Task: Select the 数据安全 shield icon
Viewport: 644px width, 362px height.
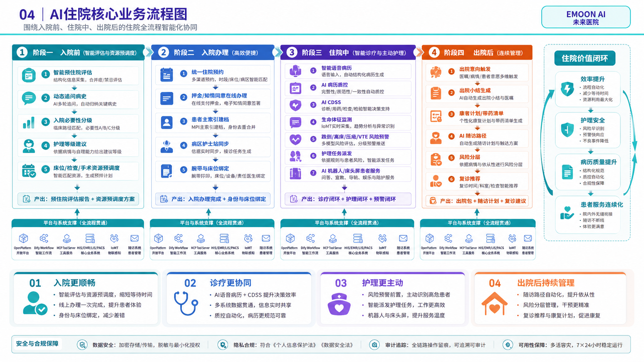Action: tap(82, 345)
